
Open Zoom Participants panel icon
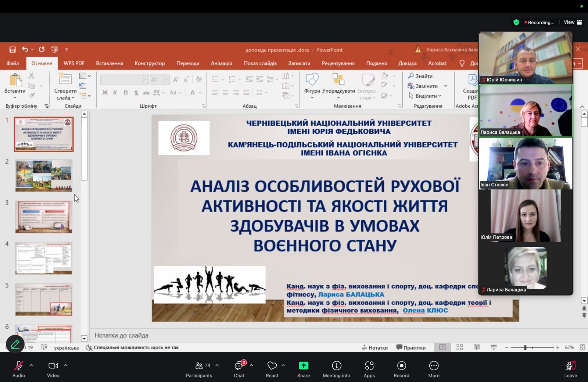tap(199, 365)
